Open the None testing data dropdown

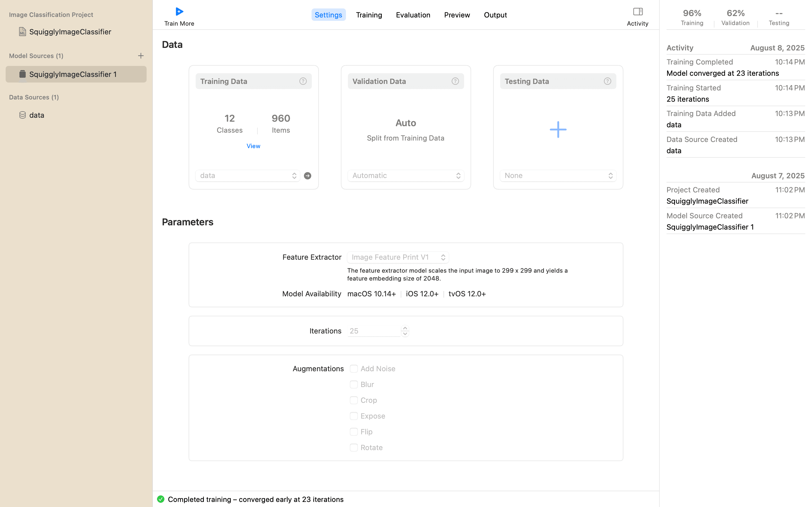tap(558, 176)
